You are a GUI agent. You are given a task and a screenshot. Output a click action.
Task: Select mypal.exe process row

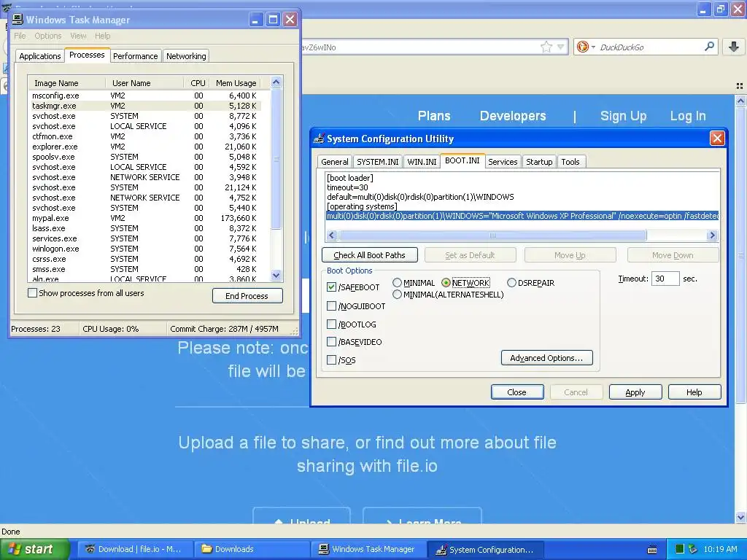coord(145,218)
